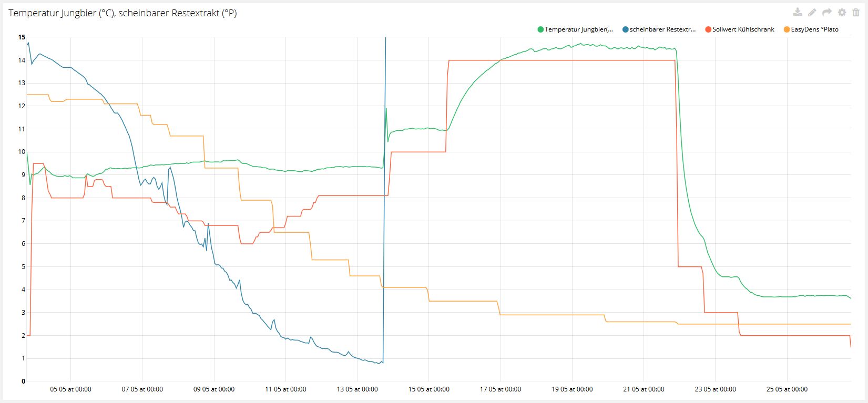Click the blue scheinbarer Restextrakt legend dot
The image size is (868, 403).
[626, 29]
